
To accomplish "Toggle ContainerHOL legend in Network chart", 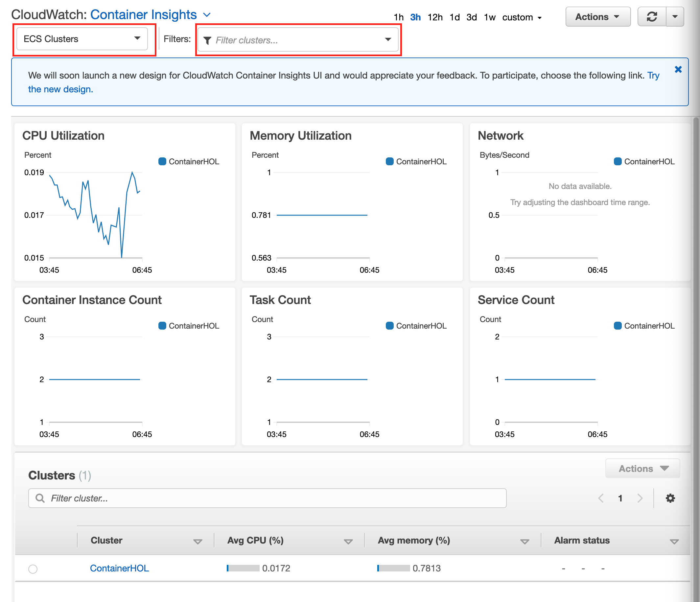I will 644,161.
